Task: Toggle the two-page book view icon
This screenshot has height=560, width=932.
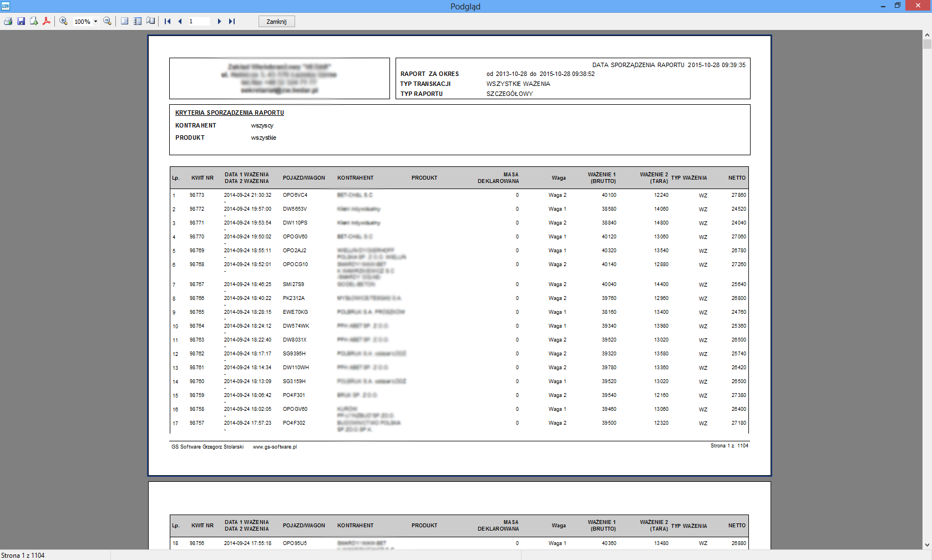Action: pyautogui.click(x=151, y=21)
